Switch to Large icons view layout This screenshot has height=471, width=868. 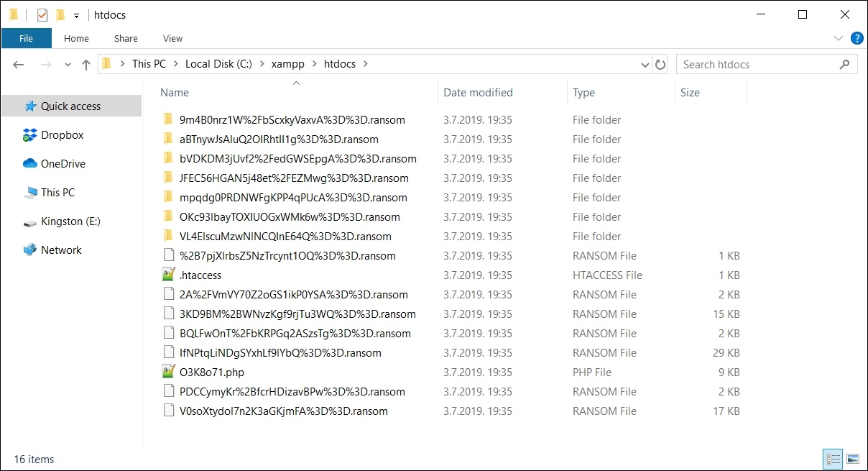853,459
